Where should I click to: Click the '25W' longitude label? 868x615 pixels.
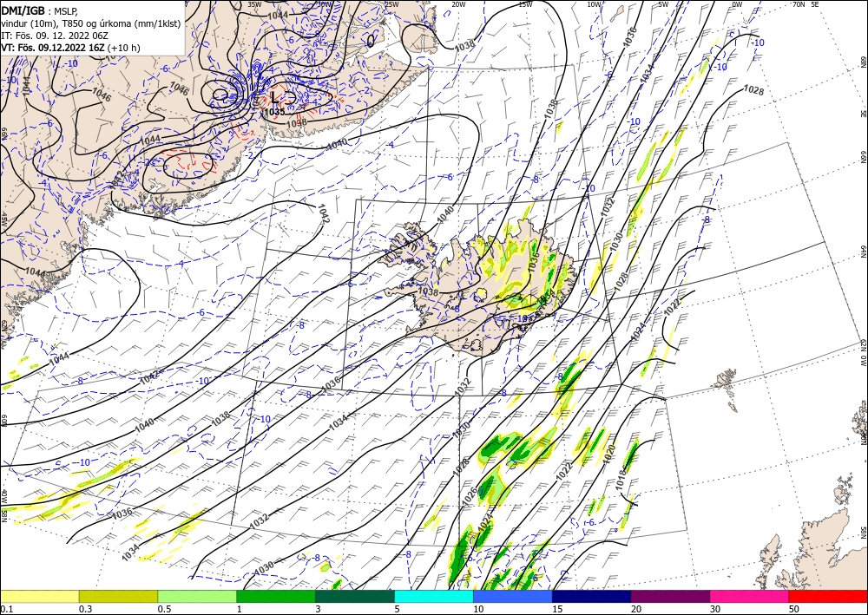point(392,4)
